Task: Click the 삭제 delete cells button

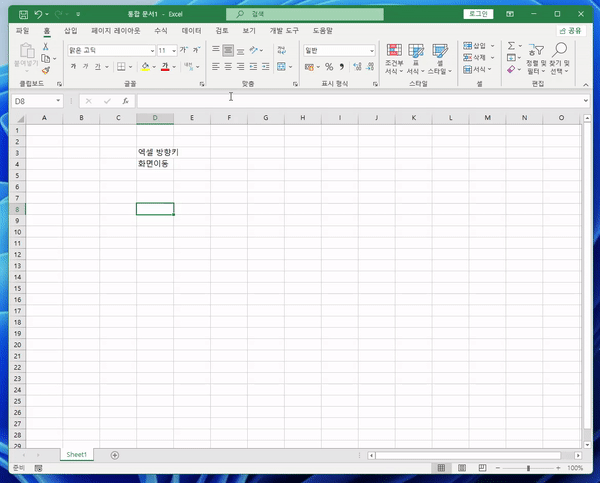Action: click(x=475, y=57)
